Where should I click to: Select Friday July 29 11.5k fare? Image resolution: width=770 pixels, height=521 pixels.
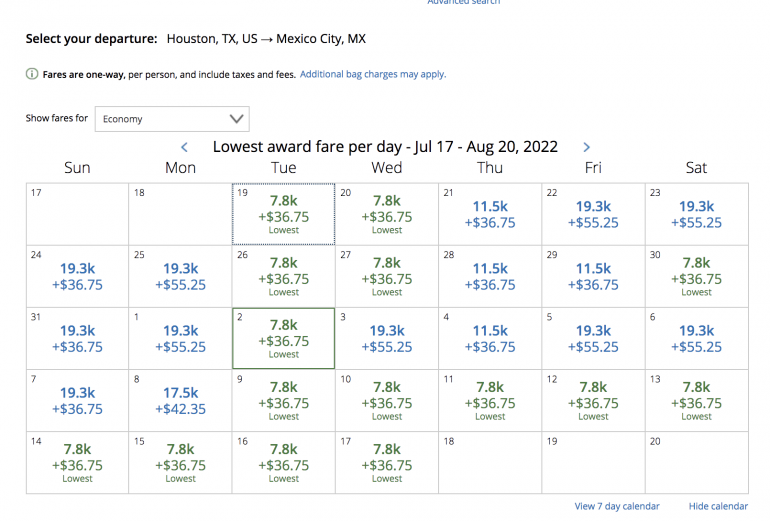pos(593,277)
